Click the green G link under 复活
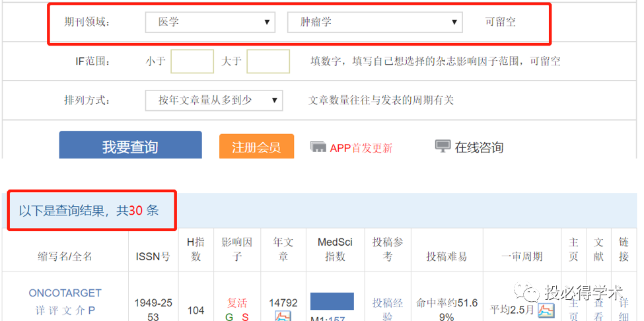Screen dimensions: 644x321 tap(229, 317)
